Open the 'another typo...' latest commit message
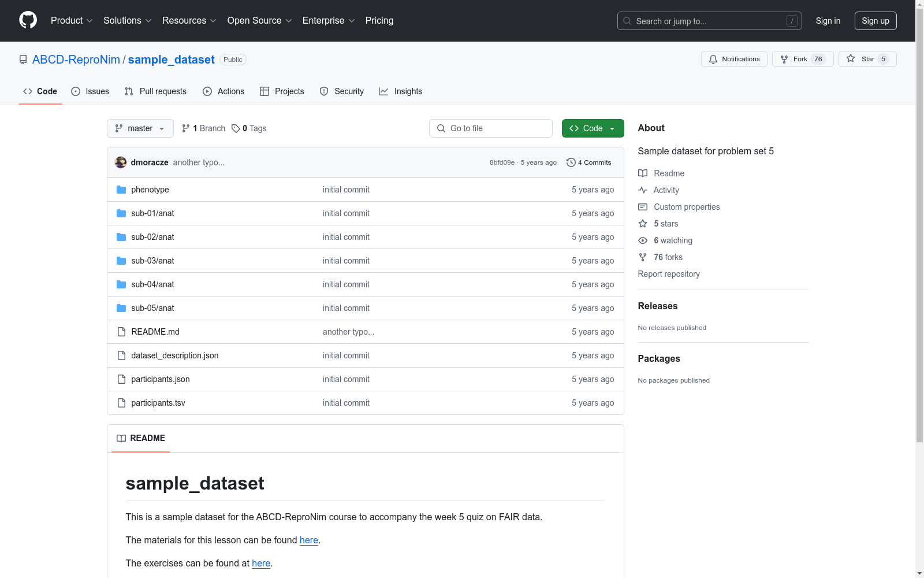Screen dimensions: 924x578 pyautogui.click(x=199, y=162)
